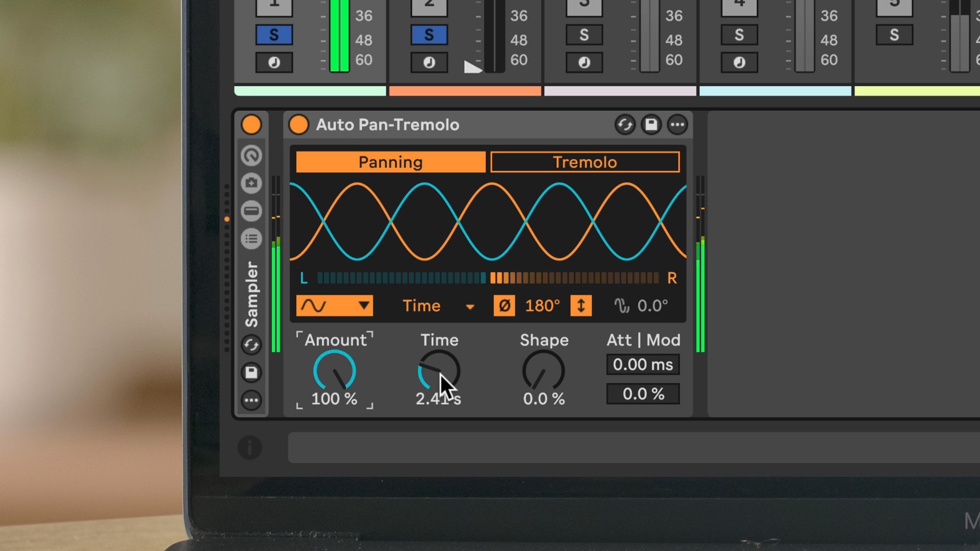Image resolution: width=980 pixels, height=551 pixels.
Task: Toggle the Auto Pan device activator circle
Action: tap(299, 124)
